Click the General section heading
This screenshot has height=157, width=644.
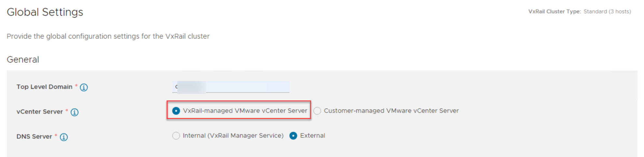point(23,59)
